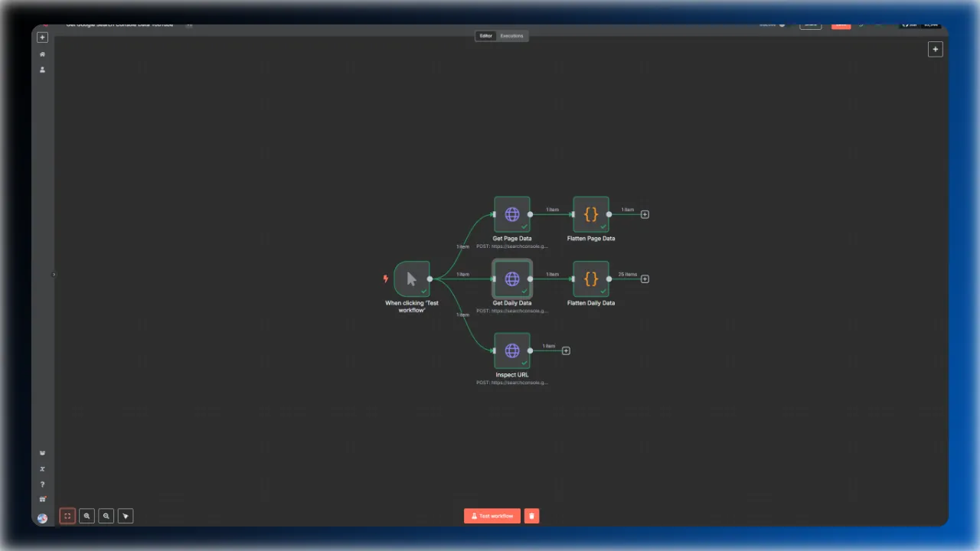Click 1 item label after Flatten Page Data
The width and height of the screenshot is (980, 551).
(627, 210)
